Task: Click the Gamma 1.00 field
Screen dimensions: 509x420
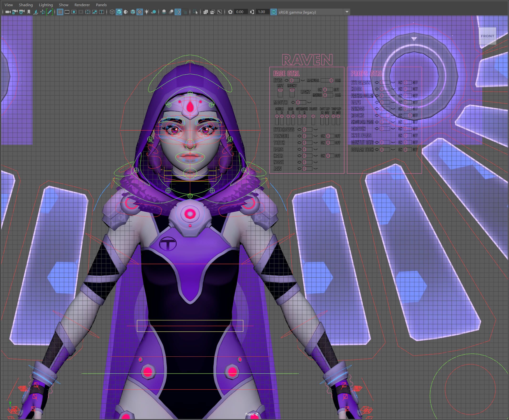Action: pos(262,12)
